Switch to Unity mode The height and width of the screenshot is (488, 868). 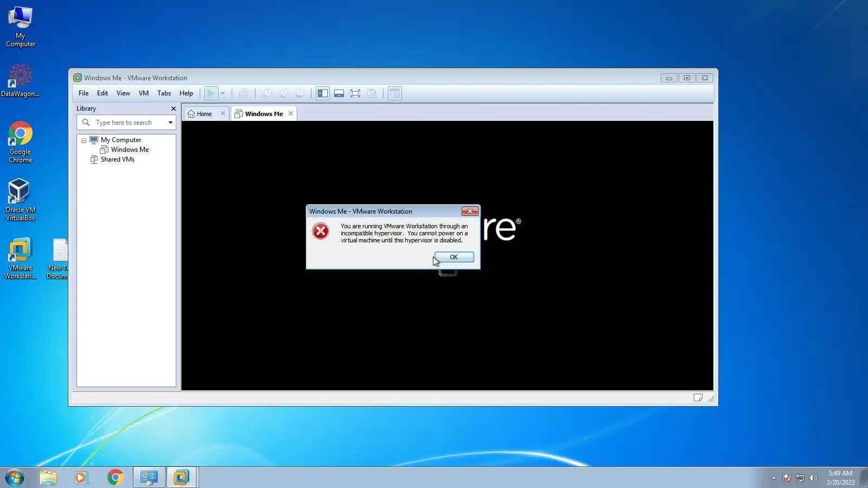pyautogui.click(x=372, y=93)
